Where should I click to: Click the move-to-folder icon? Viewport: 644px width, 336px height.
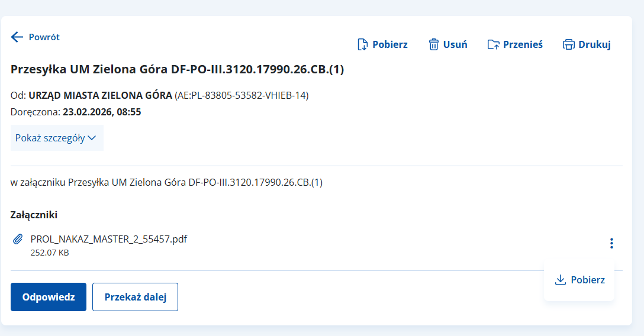(x=493, y=44)
